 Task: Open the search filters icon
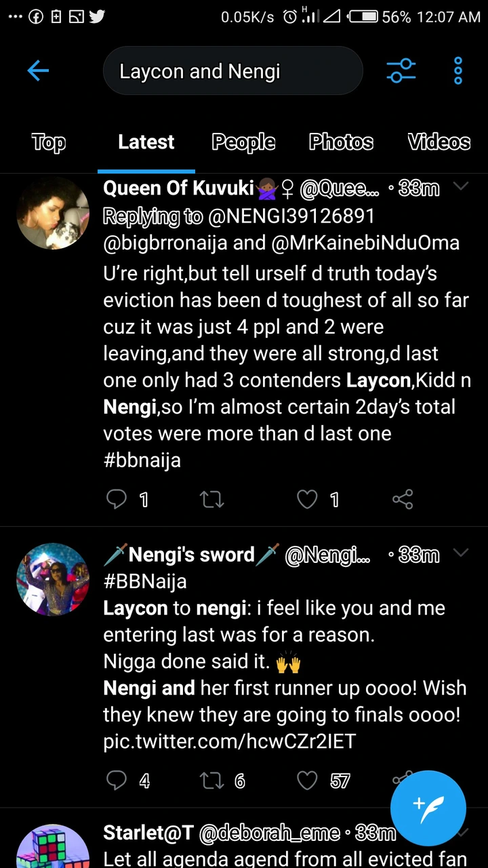(401, 71)
